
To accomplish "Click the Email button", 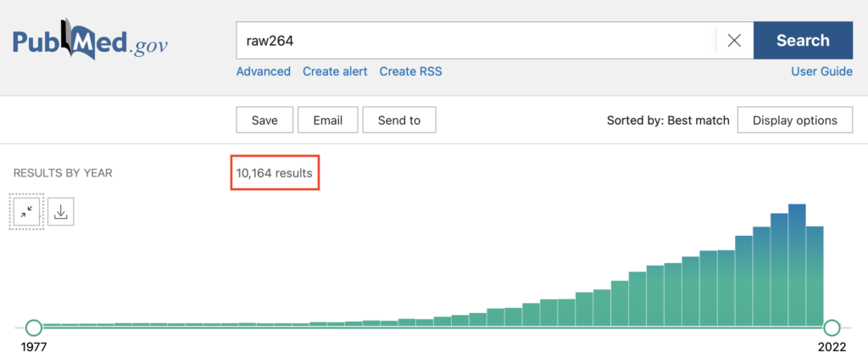I will 328,120.
